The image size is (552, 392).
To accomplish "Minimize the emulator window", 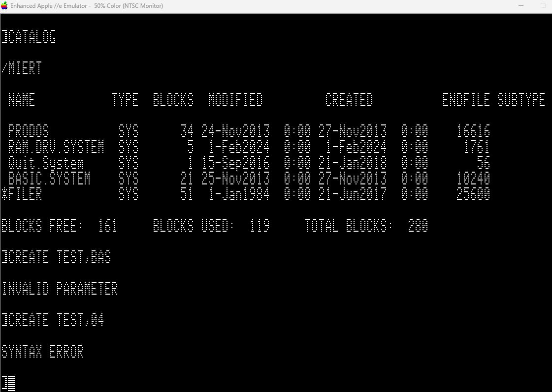I will tap(521, 6).
